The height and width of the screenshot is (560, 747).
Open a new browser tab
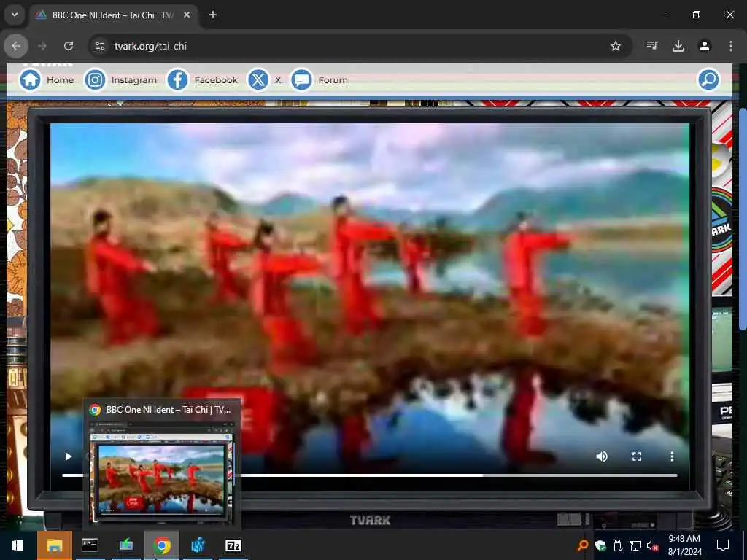213,15
